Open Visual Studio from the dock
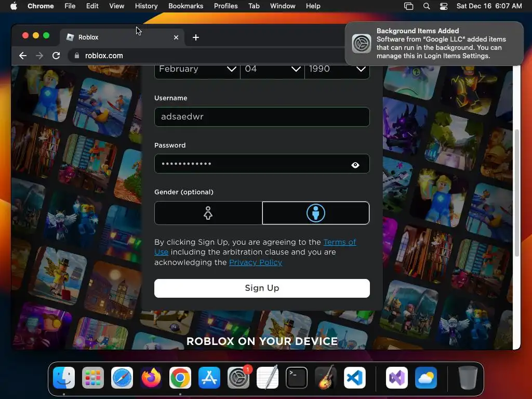532x399 pixels. pos(397,378)
